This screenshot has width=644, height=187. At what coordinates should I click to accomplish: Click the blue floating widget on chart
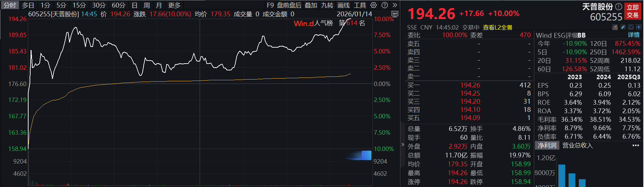[x=366, y=155]
